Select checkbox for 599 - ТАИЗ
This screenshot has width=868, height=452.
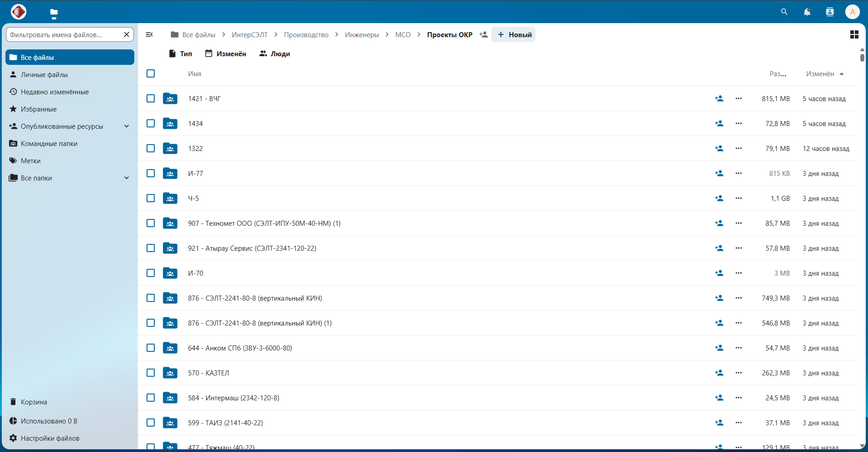151,423
